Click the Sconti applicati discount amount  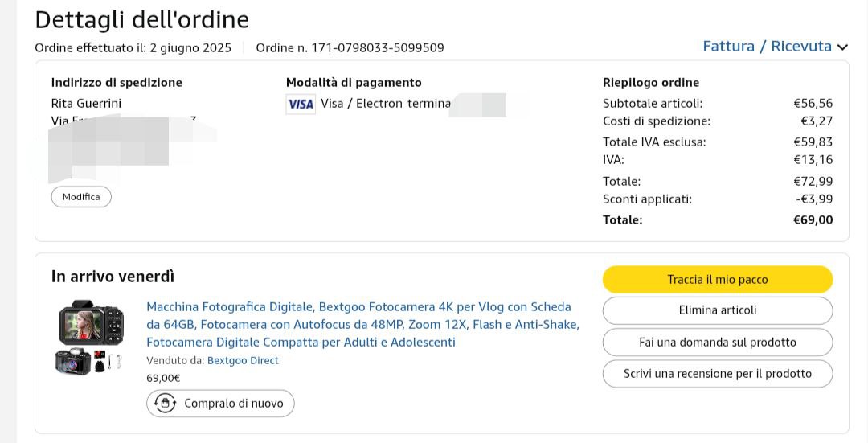click(x=814, y=199)
